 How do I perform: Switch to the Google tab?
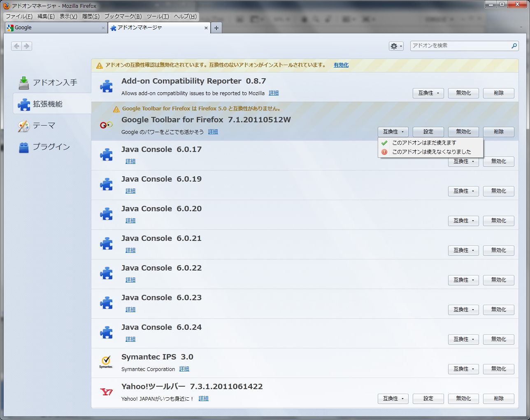53,28
